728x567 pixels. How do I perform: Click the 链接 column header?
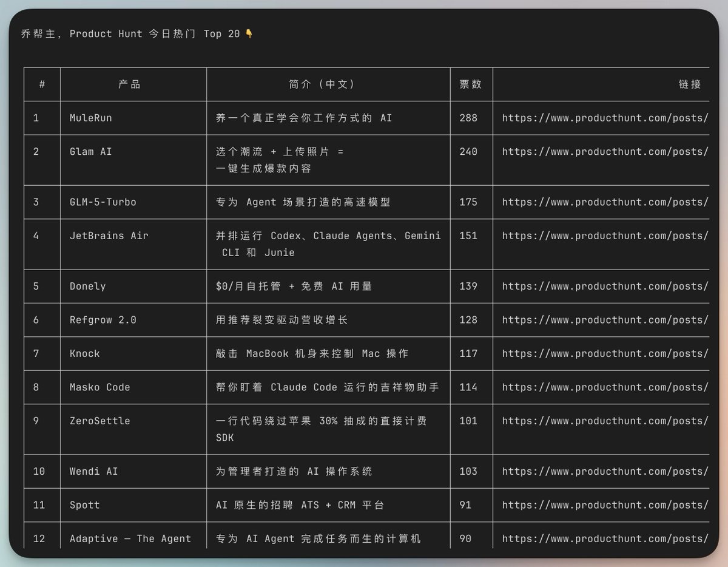pos(690,84)
